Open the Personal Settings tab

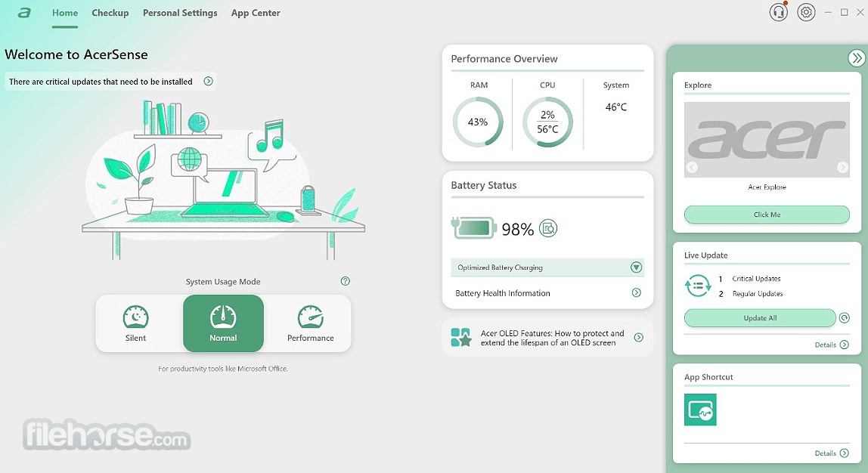[180, 13]
